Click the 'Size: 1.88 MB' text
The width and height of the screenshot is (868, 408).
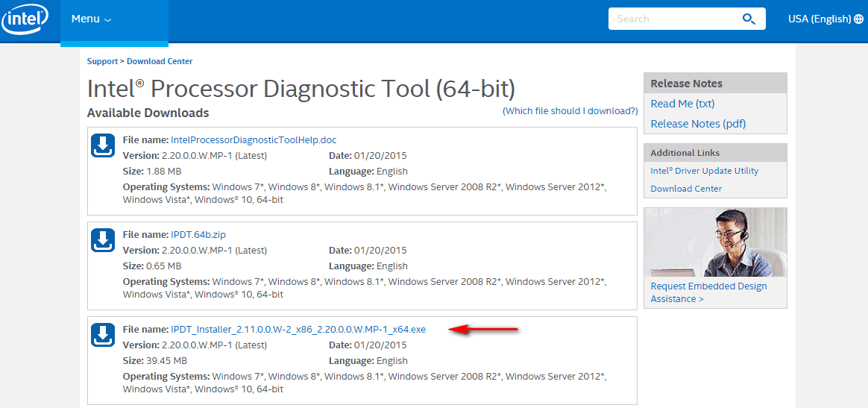(x=151, y=171)
